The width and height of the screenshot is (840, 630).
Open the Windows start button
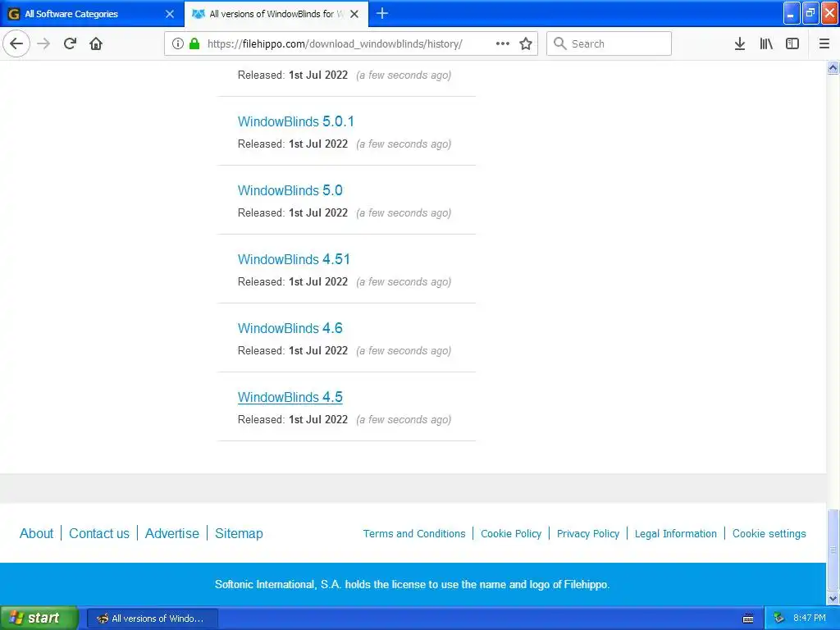pyautogui.click(x=39, y=619)
